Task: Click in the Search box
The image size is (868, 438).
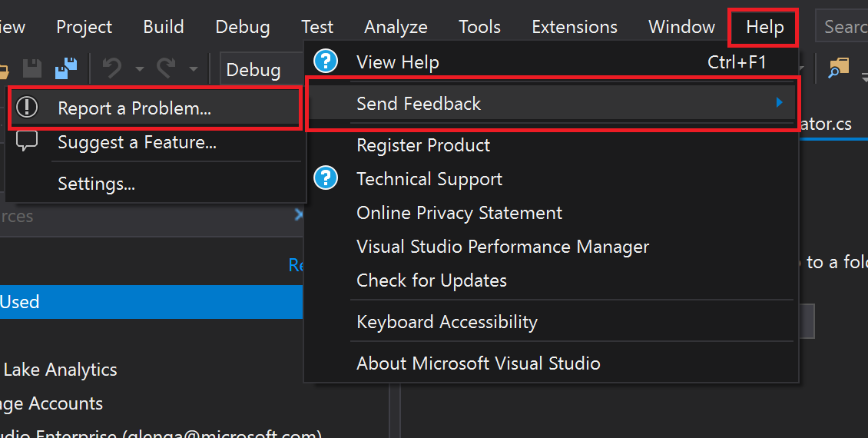Action: [841, 26]
